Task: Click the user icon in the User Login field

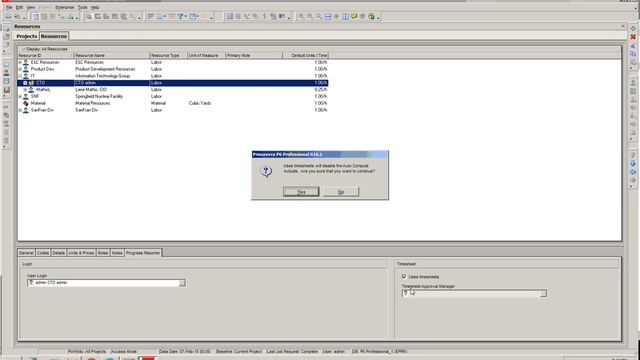Action: point(31,282)
